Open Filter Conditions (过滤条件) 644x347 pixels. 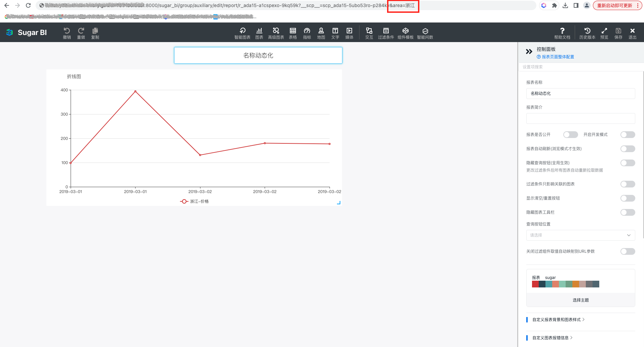[386, 33]
